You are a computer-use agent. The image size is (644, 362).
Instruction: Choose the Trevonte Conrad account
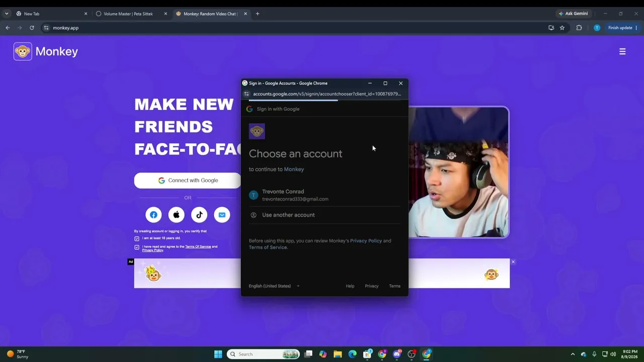pos(325,195)
